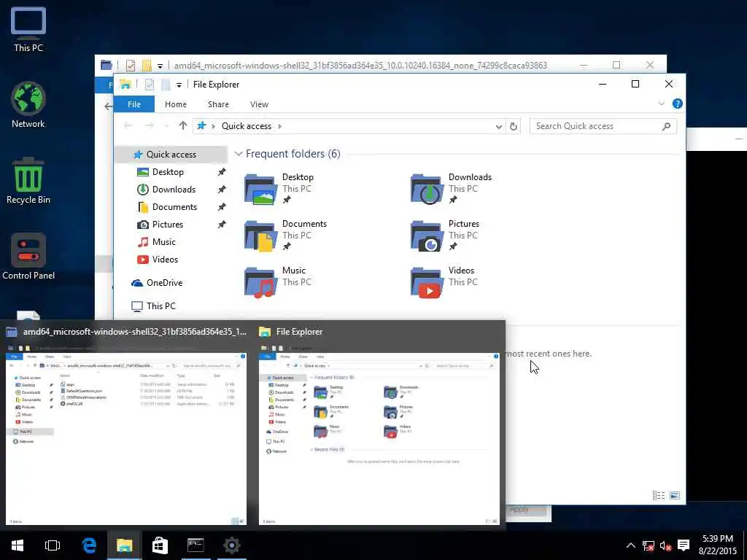Unpin Desktop from Quick access pane
Image resolution: width=747 pixels, height=560 pixels.
pos(222,172)
